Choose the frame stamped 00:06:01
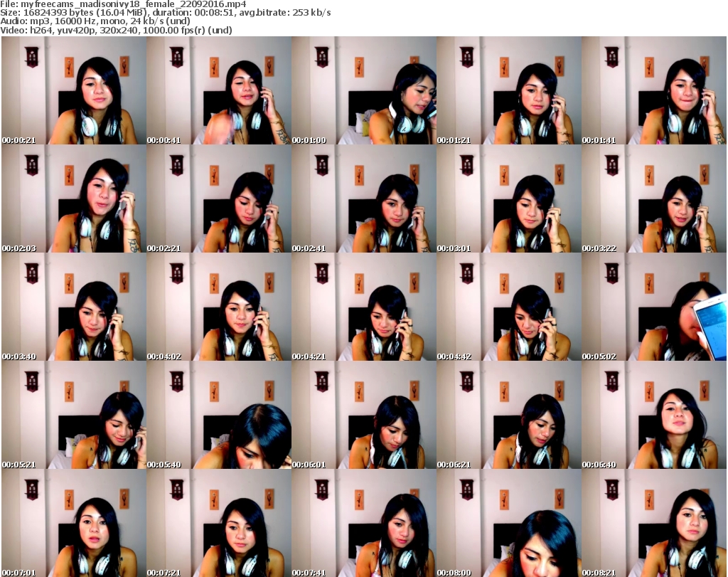Screen dimensions: 728x577 [364, 415]
